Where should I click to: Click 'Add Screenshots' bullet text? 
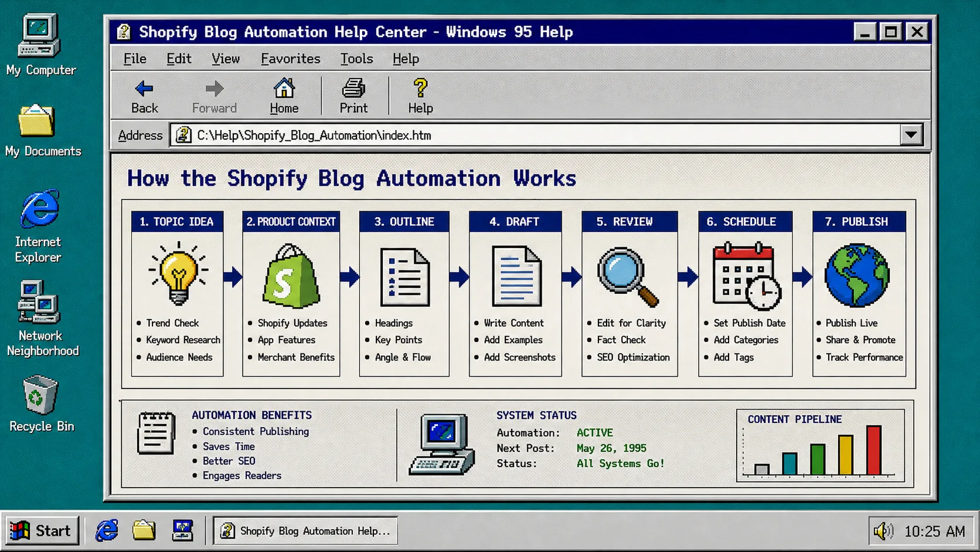519,357
